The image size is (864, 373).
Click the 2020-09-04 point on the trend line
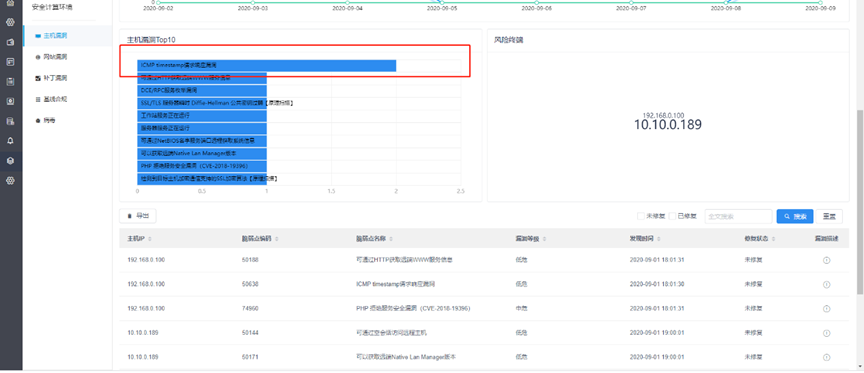point(348,2)
